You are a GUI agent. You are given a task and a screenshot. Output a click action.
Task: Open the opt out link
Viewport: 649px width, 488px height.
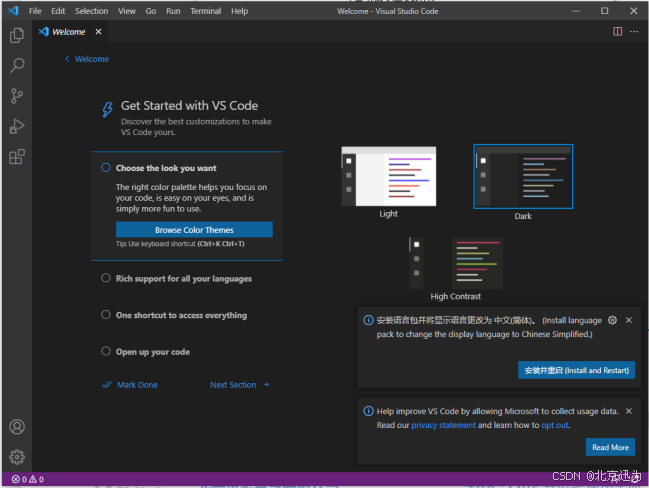555,425
